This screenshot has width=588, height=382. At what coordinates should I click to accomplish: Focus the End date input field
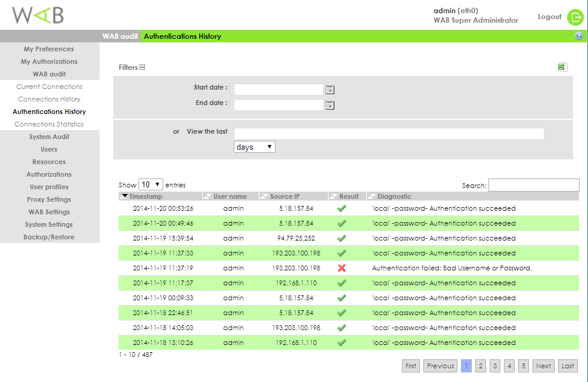(x=278, y=105)
